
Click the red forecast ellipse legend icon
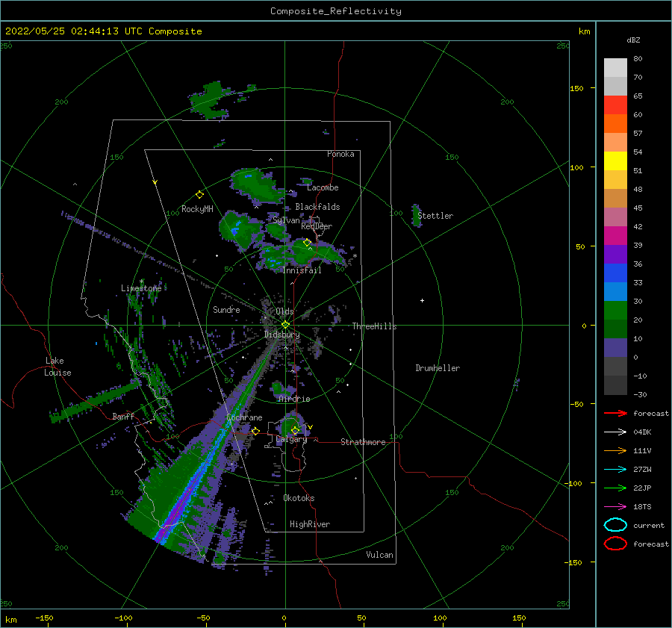[x=615, y=544]
